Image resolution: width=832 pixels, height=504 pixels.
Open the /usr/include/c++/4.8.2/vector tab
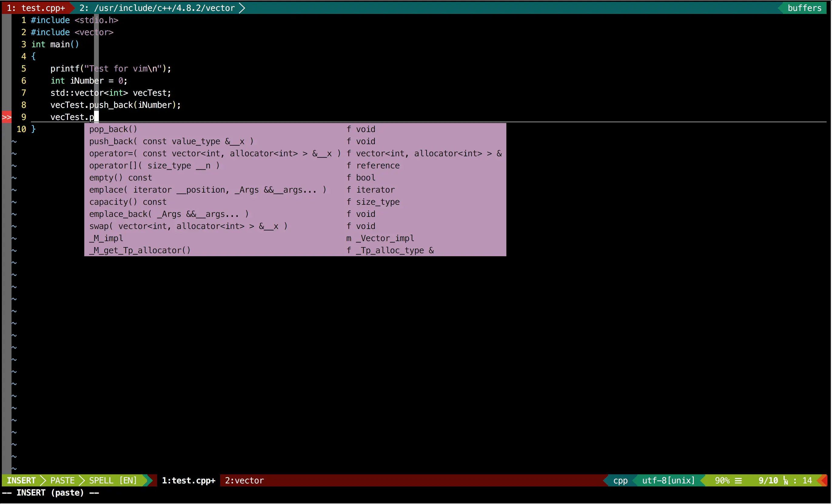coord(157,8)
